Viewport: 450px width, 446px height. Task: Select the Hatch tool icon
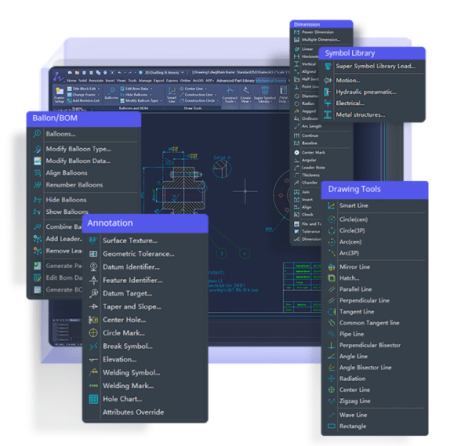(x=331, y=278)
